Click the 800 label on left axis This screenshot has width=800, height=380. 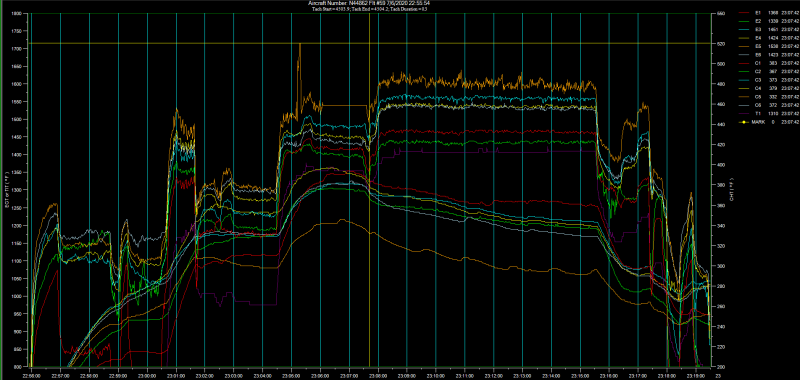click(x=18, y=367)
